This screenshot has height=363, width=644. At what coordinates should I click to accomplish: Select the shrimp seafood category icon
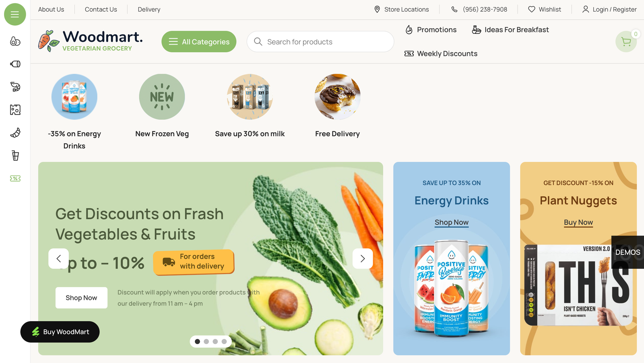pyautogui.click(x=15, y=87)
